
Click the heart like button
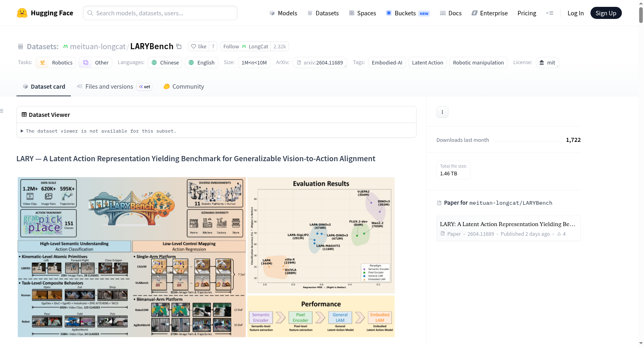point(198,46)
